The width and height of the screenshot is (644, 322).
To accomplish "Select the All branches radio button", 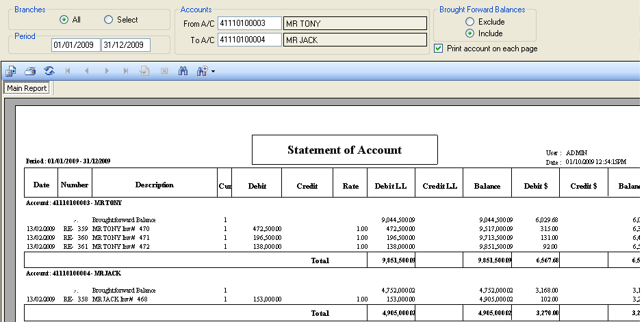I will pos(64,20).
